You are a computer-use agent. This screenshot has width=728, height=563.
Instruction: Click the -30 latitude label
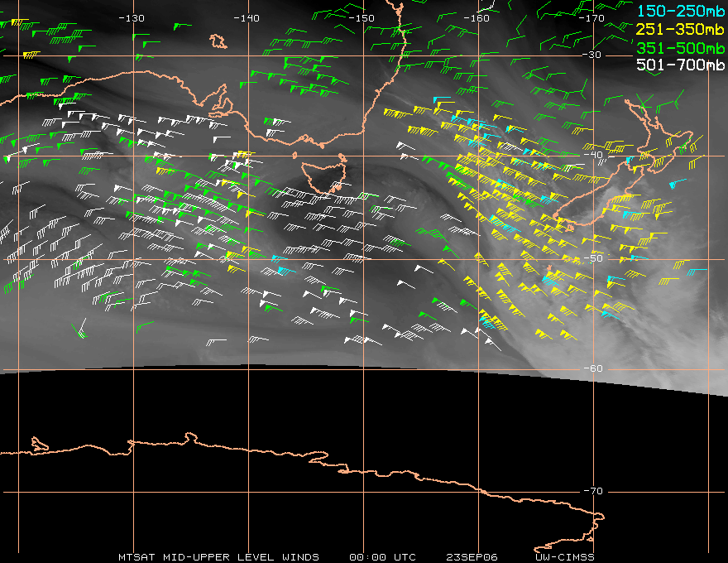tap(592, 55)
